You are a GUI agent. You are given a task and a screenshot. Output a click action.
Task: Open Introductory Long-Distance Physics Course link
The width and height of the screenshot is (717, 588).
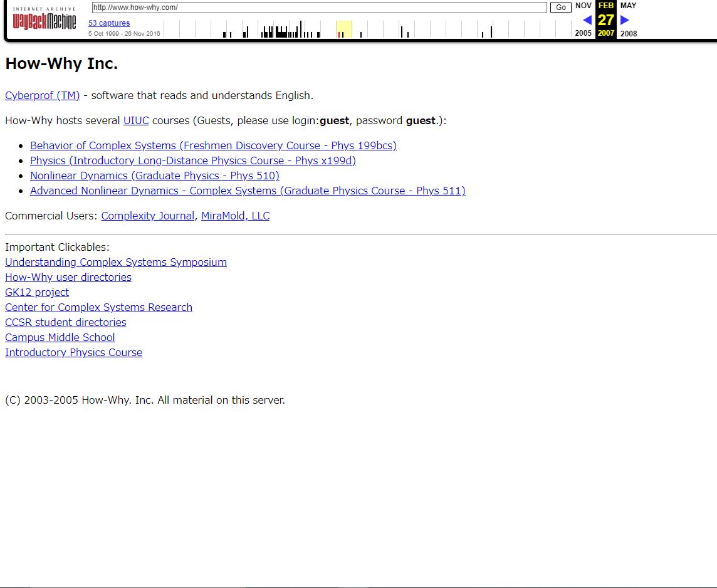point(192,160)
